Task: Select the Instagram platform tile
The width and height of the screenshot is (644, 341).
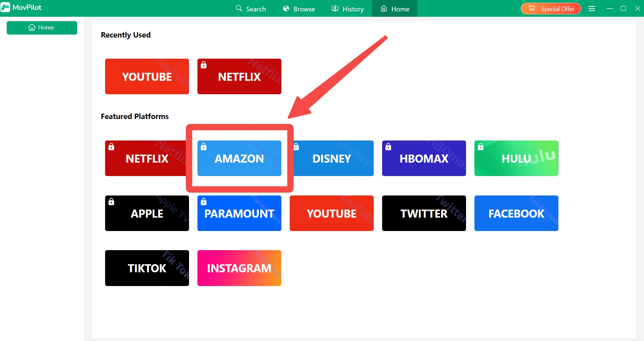Action: (239, 268)
